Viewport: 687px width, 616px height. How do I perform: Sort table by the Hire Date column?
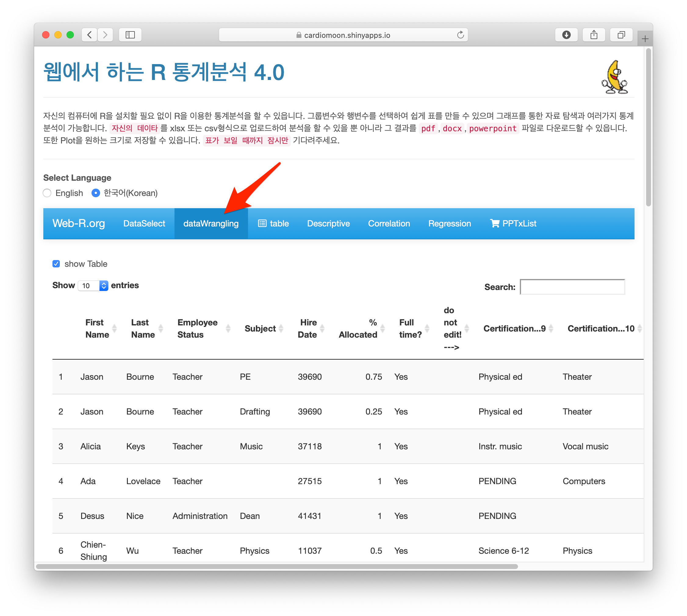point(308,328)
